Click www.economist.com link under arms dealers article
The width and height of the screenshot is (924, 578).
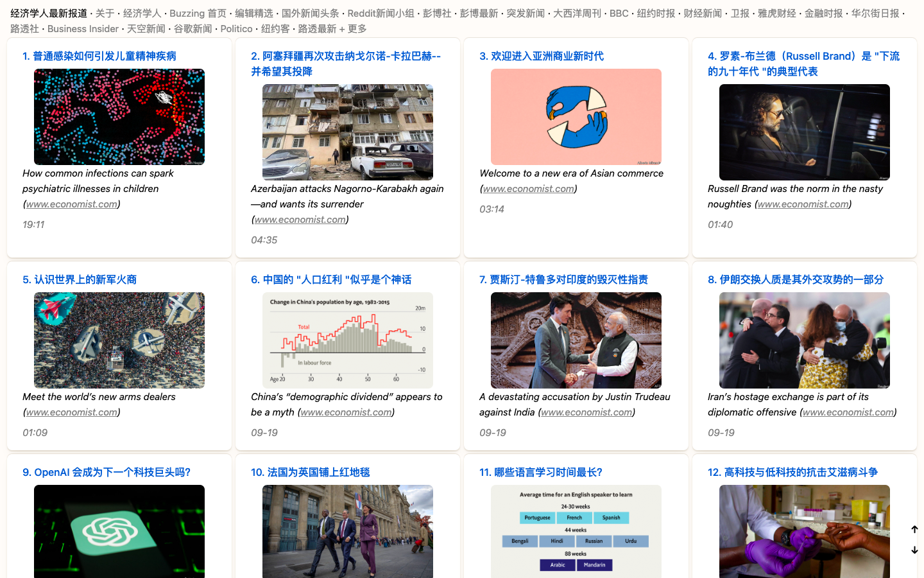coord(72,412)
